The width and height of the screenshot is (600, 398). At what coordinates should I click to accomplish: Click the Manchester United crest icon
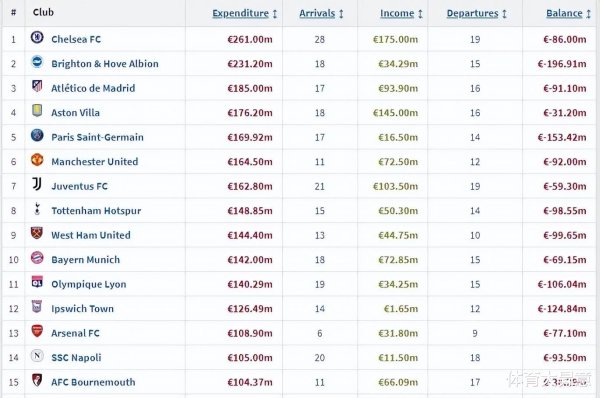click(37, 160)
